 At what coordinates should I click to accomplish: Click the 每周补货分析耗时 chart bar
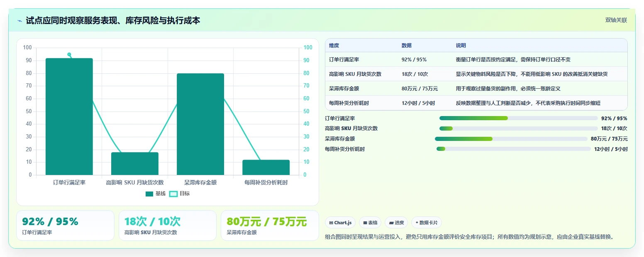266,167
